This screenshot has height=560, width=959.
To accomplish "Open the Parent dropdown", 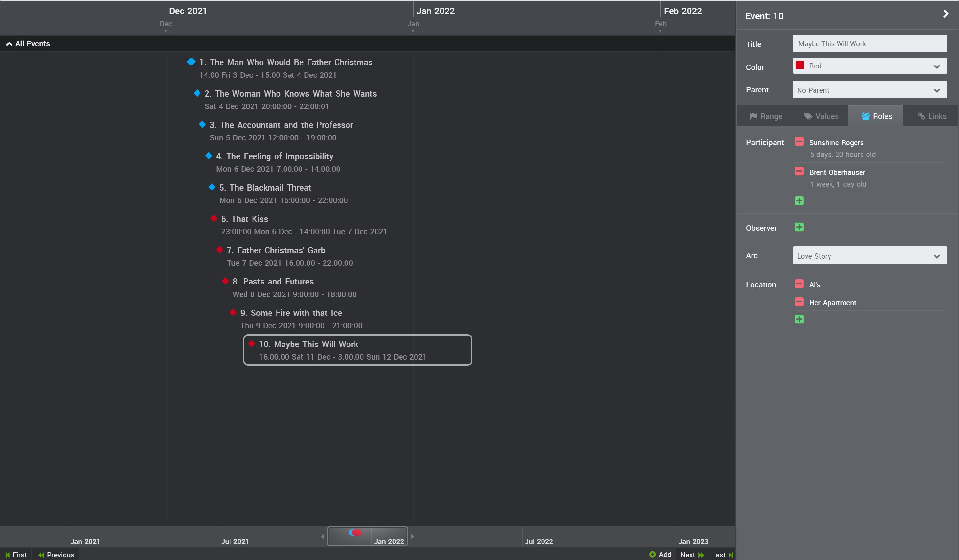I will 869,90.
